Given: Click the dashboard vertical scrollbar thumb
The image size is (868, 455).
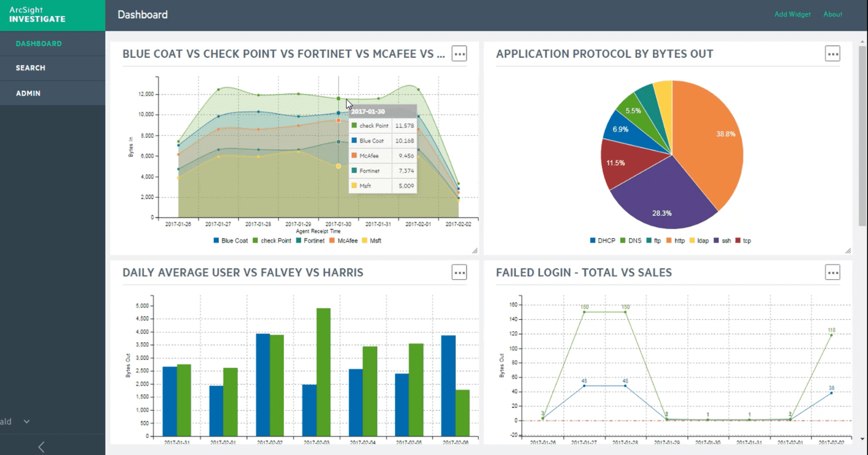Looking at the screenshot, I should coord(863,136).
